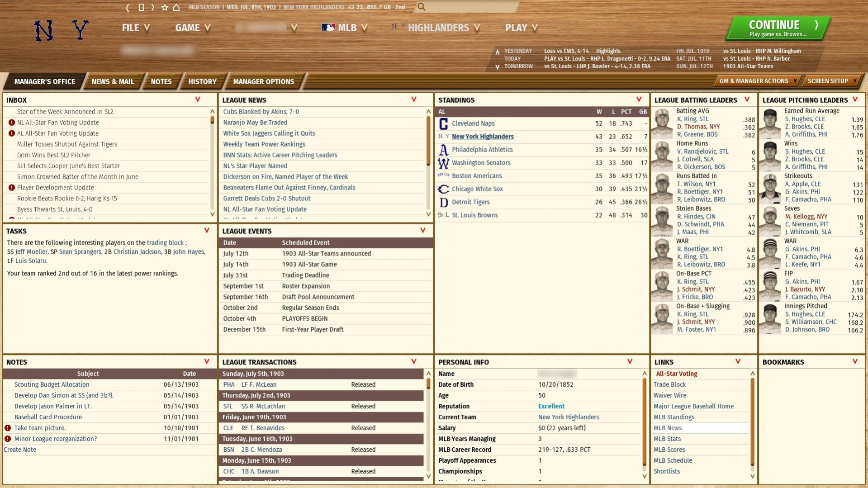Image resolution: width=868 pixels, height=488 pixels.
Task: Click the back navigation arrow
Action: (128, 7)
